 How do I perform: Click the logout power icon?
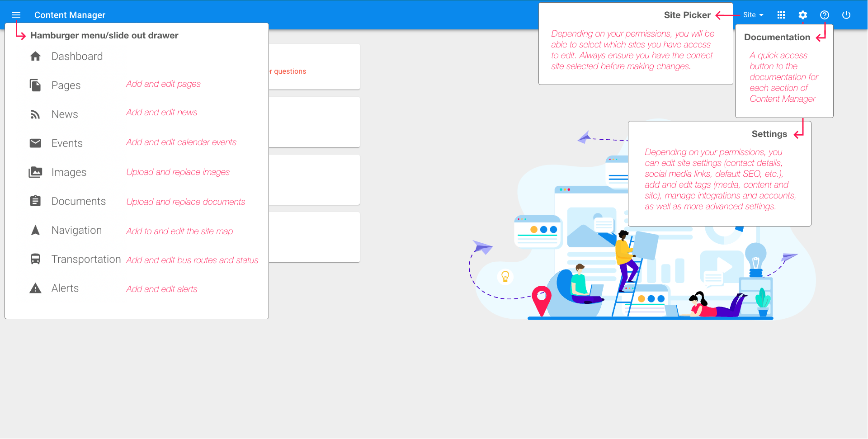coord(846,15)
